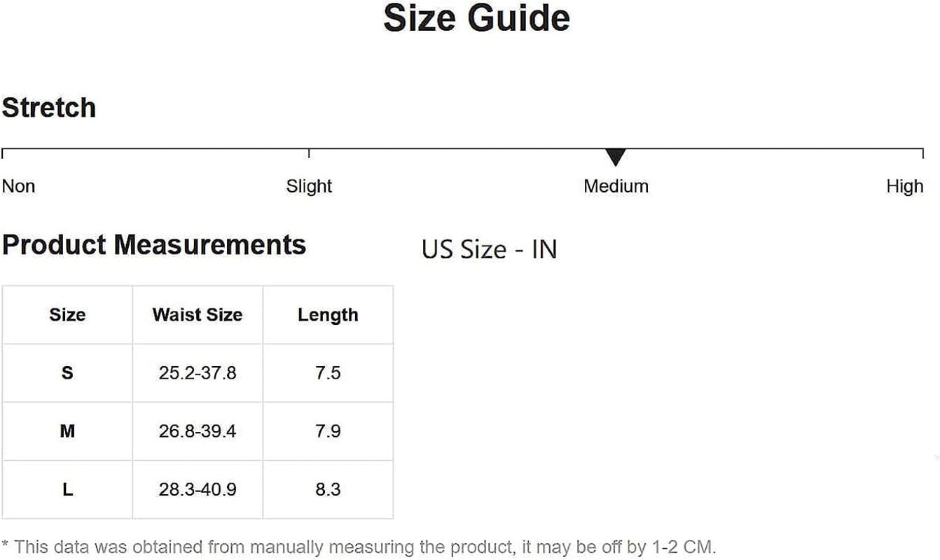Click the Medium stretch label
The image size is (940, 560).
(616, 186)
